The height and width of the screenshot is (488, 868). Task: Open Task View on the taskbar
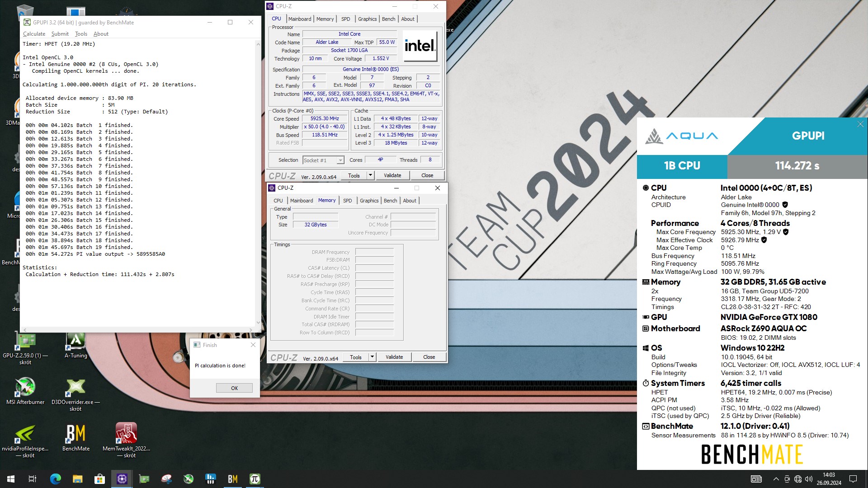coord(33,479)
